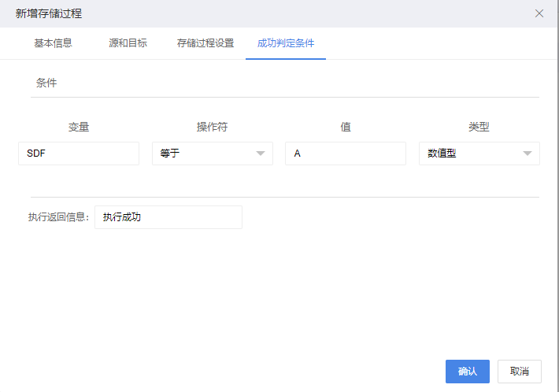Click the 变量 column label

[x=79, y=127]
